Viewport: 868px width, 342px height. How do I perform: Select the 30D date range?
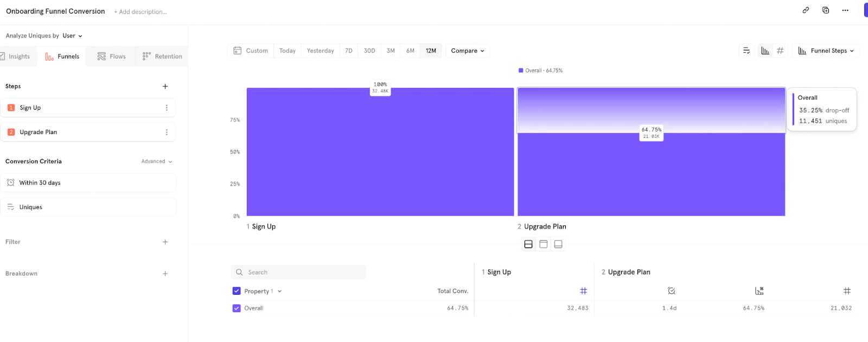pyautogui.click(x=369, y=50)
